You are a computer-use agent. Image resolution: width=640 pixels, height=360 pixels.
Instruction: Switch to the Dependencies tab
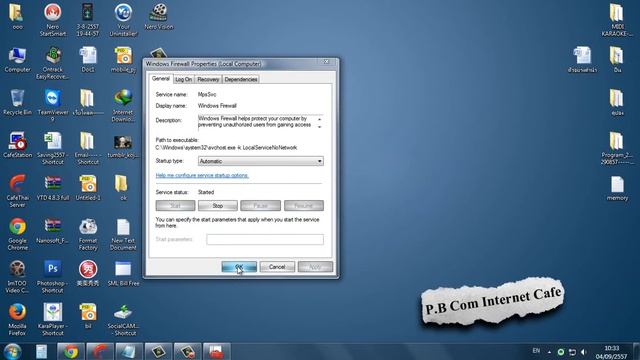pyautogui.click(x=241, y=80)
